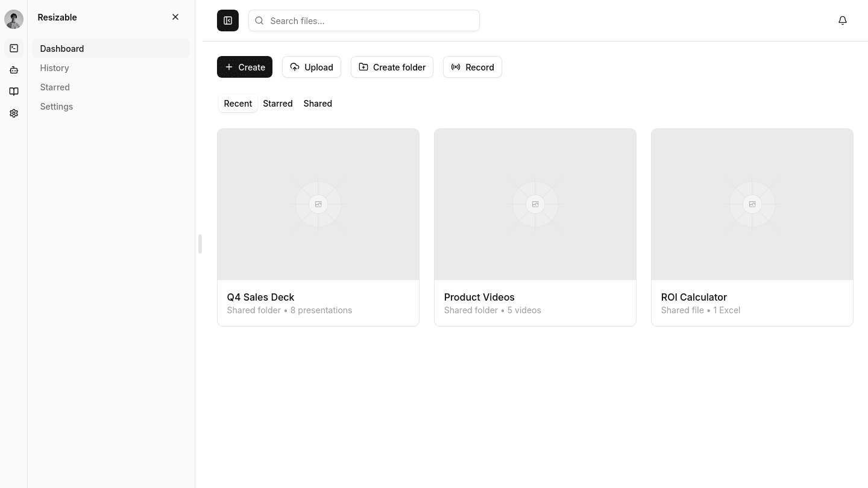
Task: Click the Upload button
Action: click(x=312, y=67)
